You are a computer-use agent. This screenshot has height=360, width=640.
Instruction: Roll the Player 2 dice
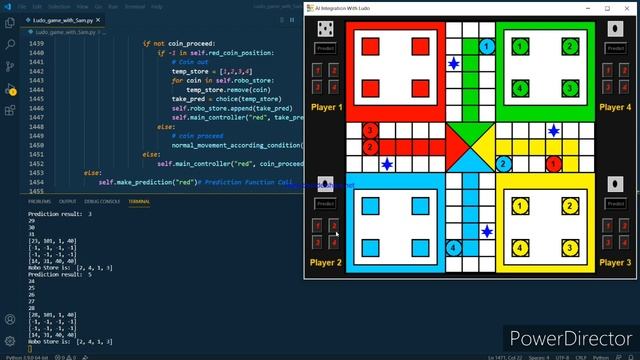coord(325,184)
